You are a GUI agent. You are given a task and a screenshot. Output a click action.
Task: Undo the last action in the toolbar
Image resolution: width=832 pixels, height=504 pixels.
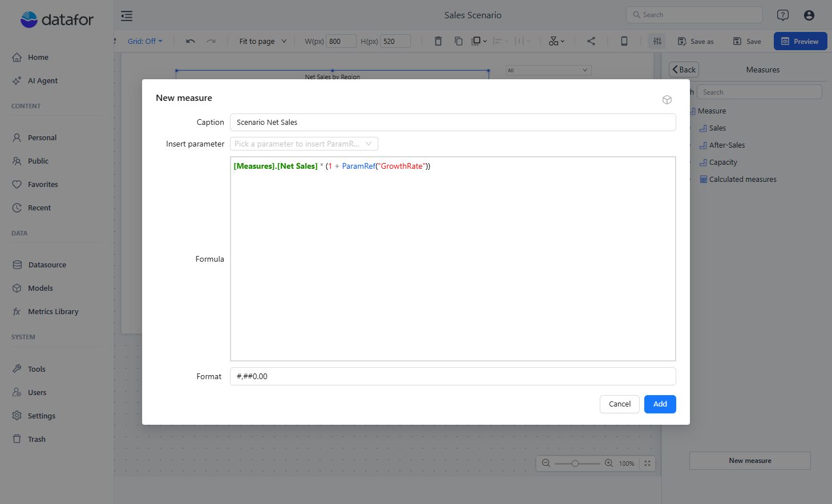[191, 41]
